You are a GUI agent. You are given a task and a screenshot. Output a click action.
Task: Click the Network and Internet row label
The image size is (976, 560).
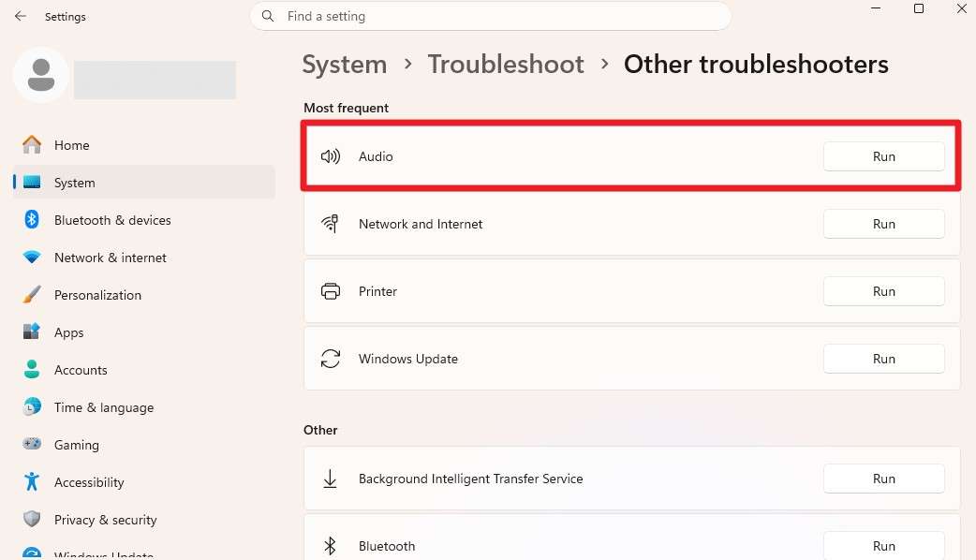pyautogui.click(x=421, y=224)
